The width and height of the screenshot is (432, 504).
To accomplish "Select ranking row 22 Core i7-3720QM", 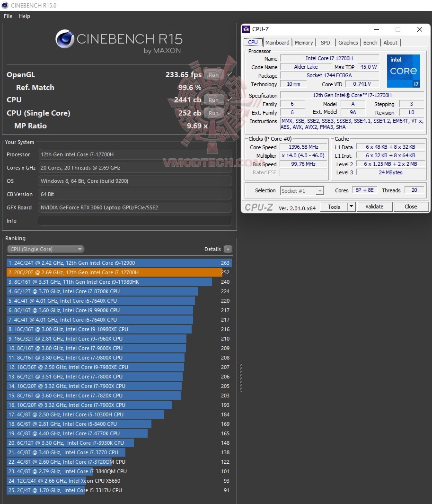I will coord(119,462).
